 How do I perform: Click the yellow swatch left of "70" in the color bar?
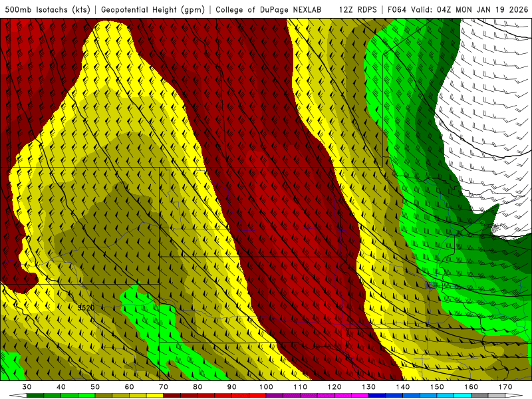[155, 396]
